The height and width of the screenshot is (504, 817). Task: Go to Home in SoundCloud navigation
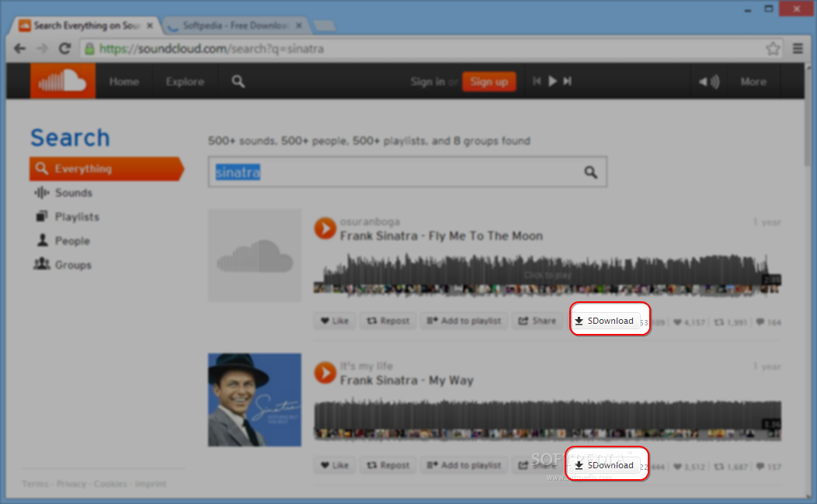(124, 82)
